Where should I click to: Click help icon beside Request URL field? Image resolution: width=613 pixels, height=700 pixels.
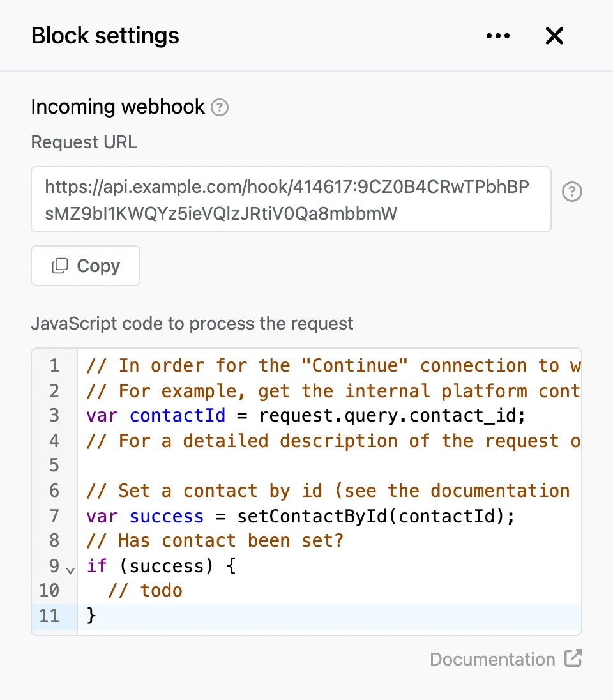point(572,192)
